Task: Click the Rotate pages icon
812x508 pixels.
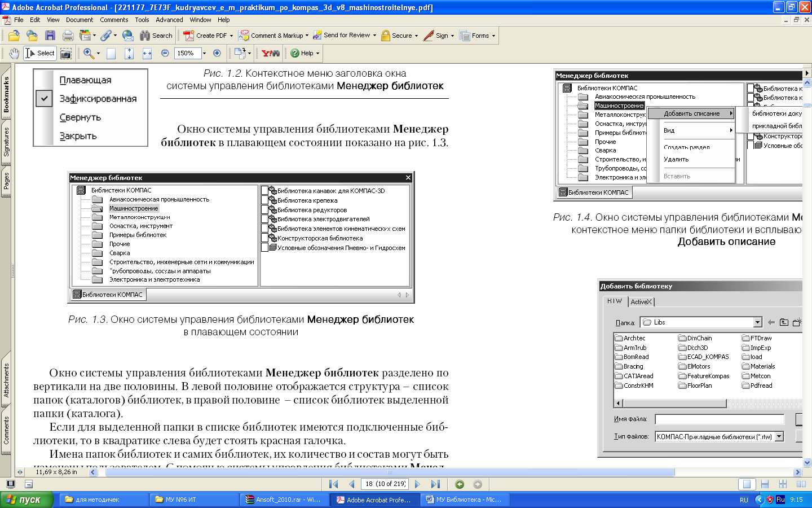Action: (240, 53)
